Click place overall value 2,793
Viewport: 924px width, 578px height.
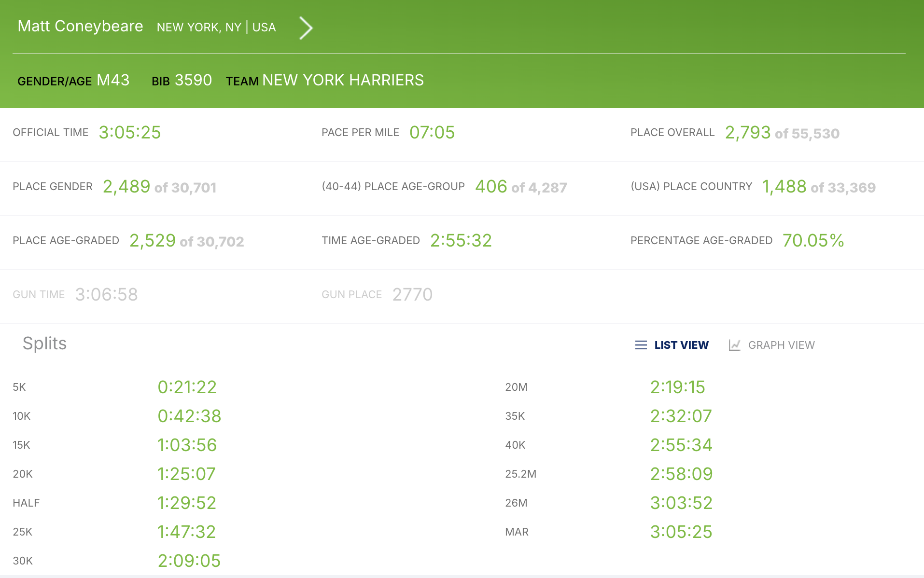[748, 132]
